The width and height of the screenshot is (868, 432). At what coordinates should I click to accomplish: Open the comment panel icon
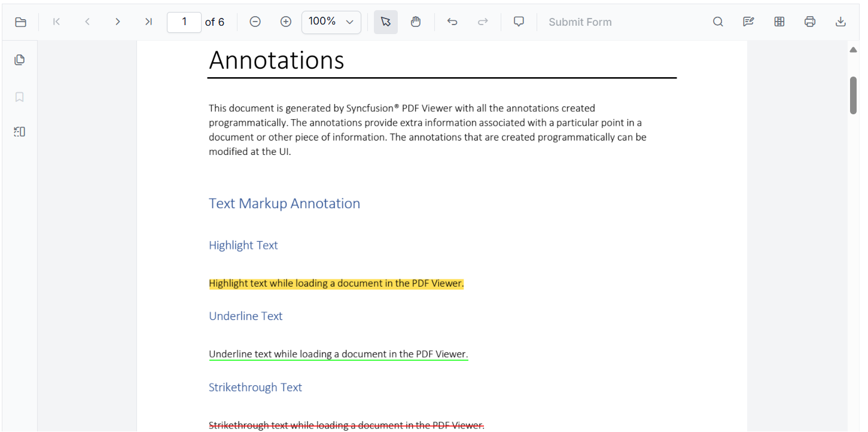(x=519, y=22)
